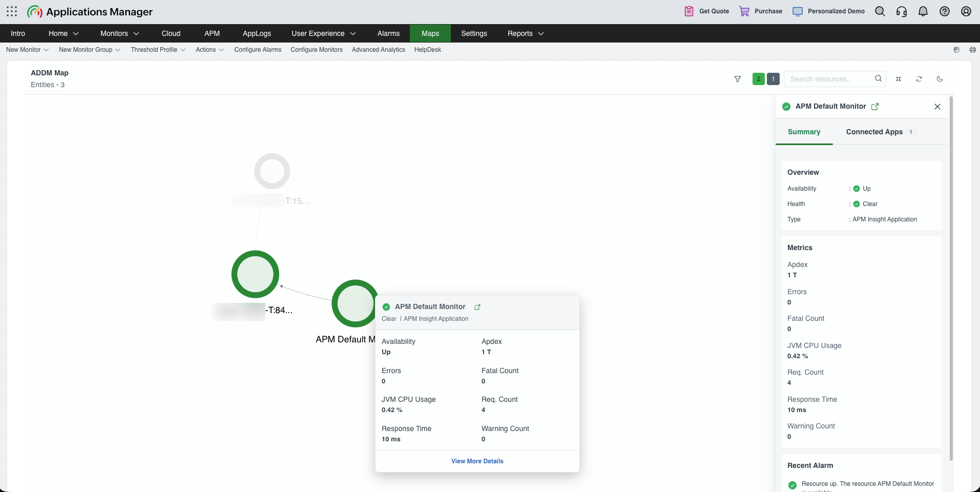Image resolution: width=980 pixels, height=492 pixels.
Task: Go to the Intro tab
Action: click(18, 33)
